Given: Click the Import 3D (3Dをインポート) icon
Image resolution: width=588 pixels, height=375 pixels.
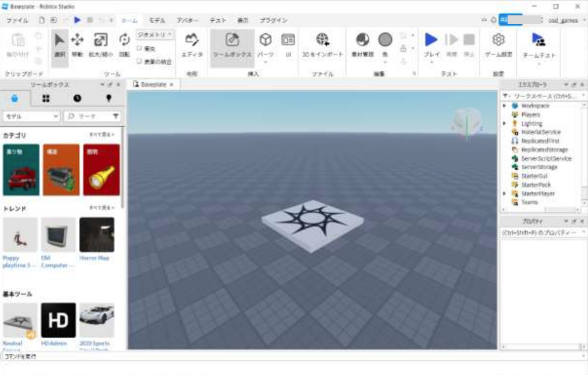Looking at the screenshot, I should (x=322, y=39).
